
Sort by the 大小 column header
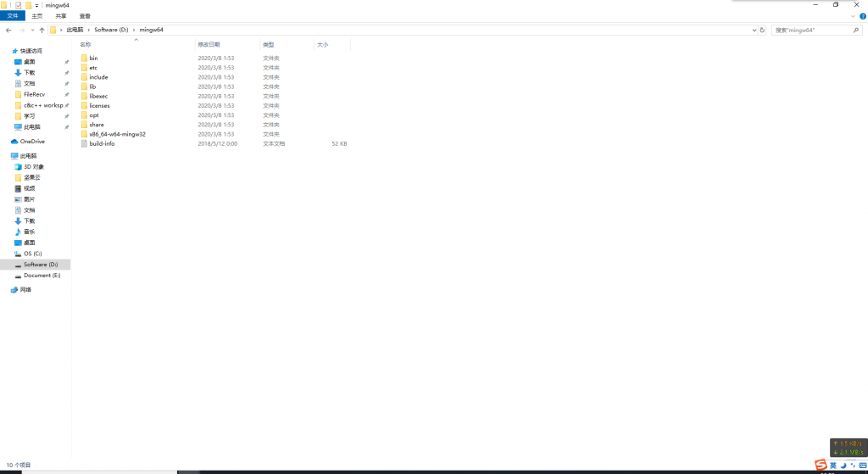(323, 44)
